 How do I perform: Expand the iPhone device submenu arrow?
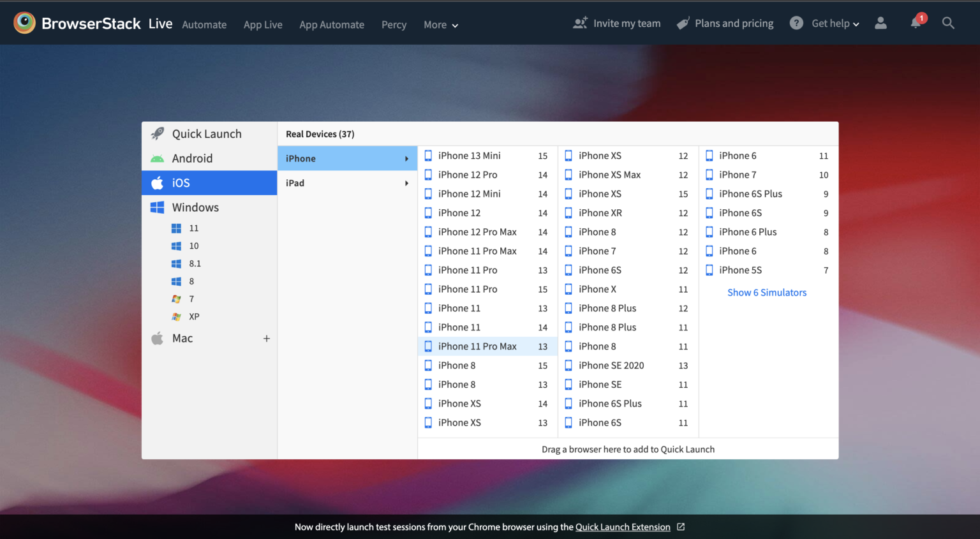pyautogui.click(x=407, y=158)
